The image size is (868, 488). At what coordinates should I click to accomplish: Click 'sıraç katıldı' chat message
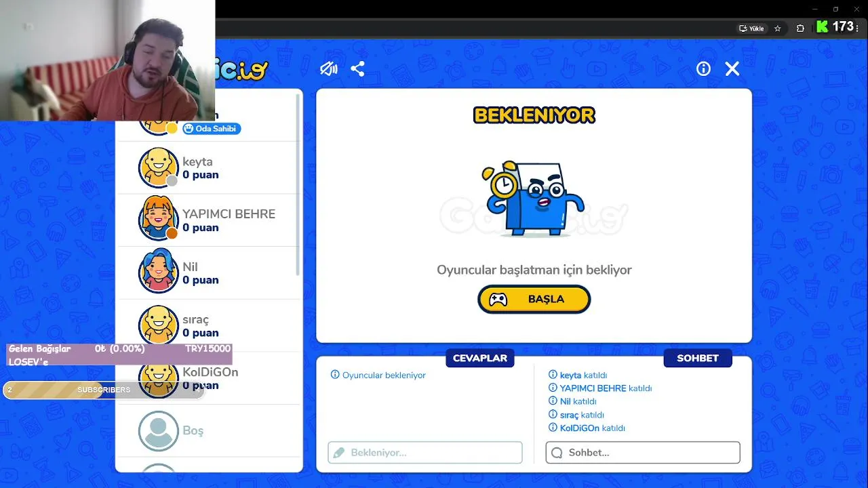point(576,415)
